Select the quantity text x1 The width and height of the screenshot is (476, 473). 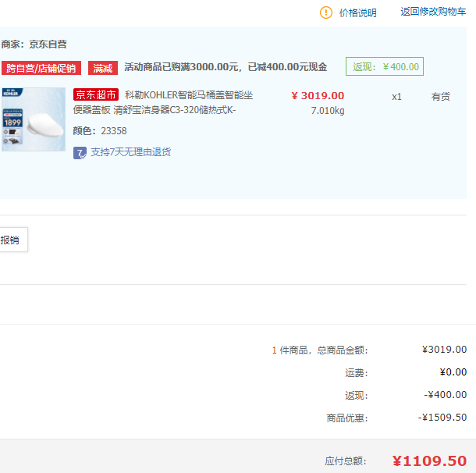(396, 97)
